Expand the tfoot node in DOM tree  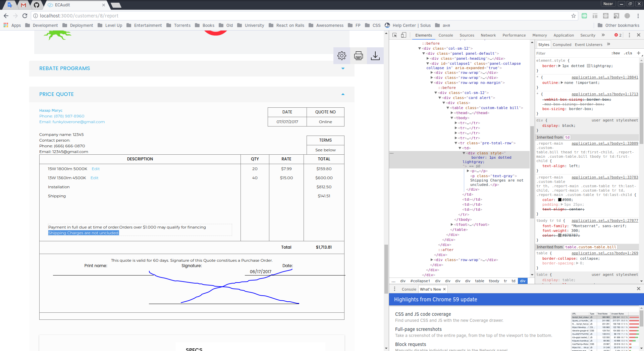452,224
